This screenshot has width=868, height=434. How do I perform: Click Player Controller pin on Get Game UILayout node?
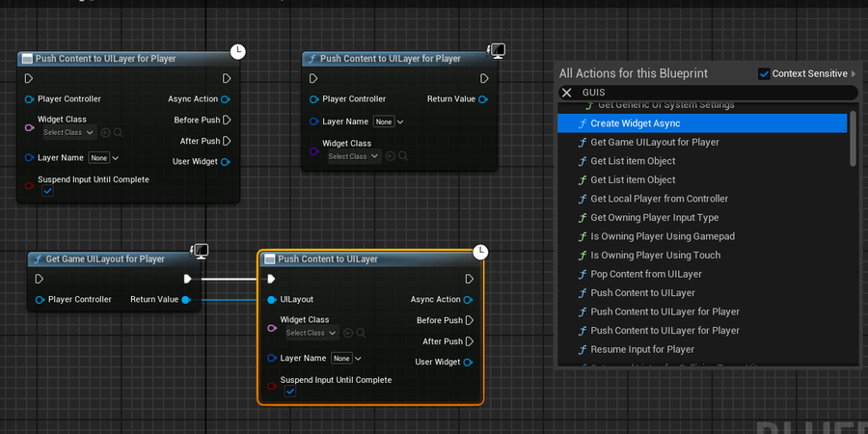tap(40, 300)
